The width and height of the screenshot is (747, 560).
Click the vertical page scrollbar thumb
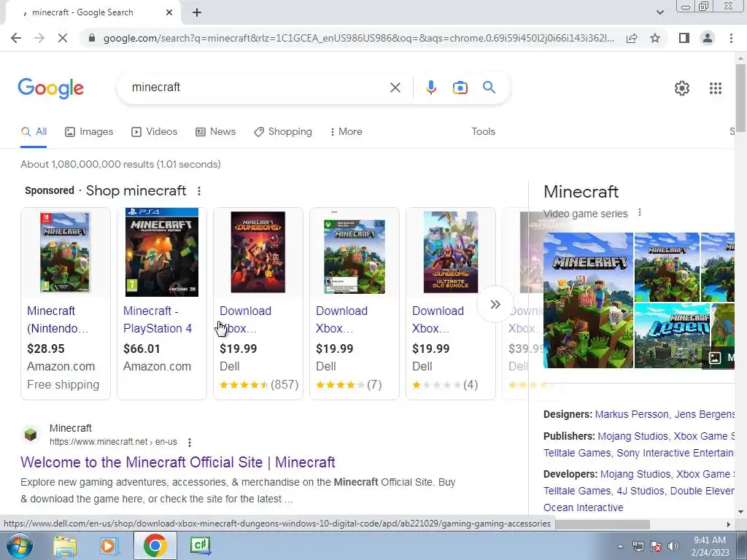click(x=740, y=98)
